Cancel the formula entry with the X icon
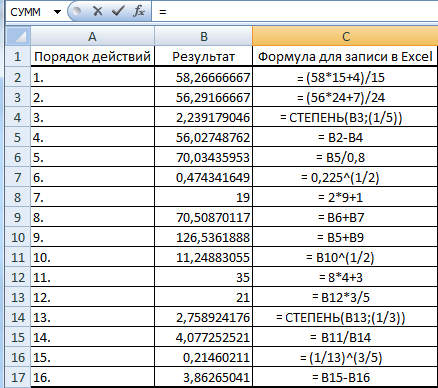 (x=98, y=12)
